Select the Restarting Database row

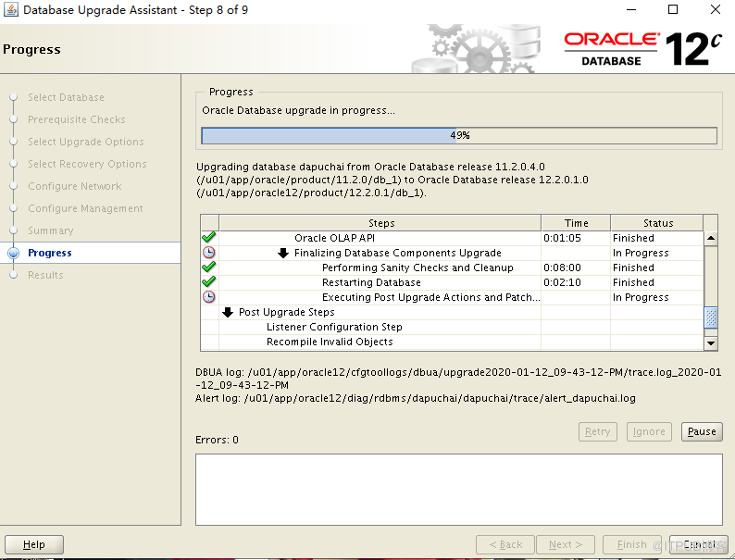tap(453, 282)
